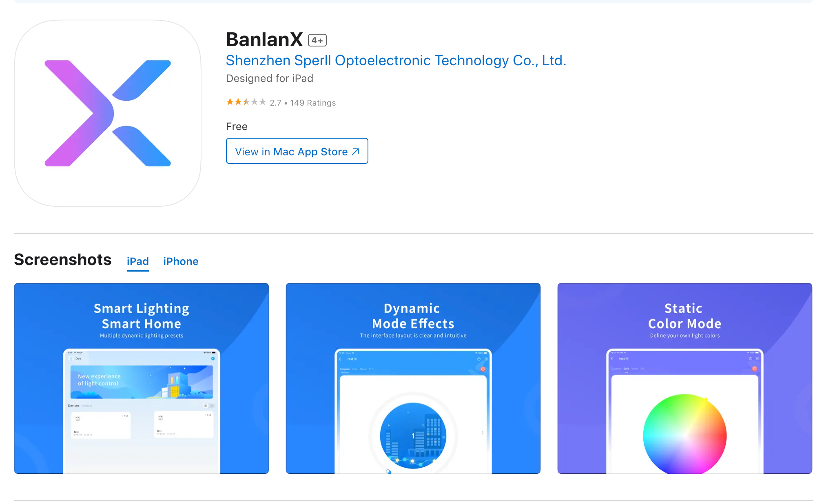Click the 4+ age rating badge
Screen dimensions: 824x504
[317, 40]
